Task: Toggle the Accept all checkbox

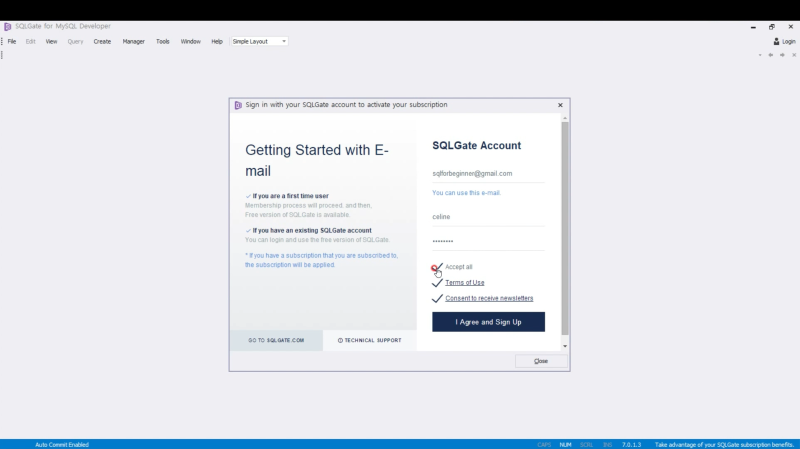Action: point(437,267)
